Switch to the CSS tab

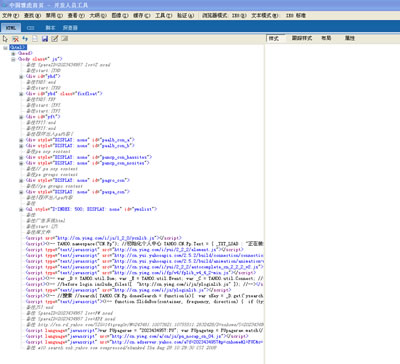point(30,28)
